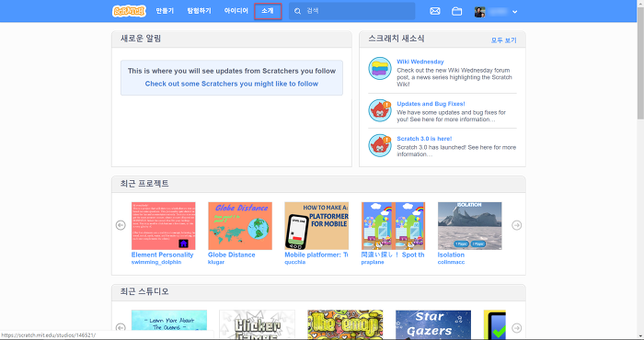The width and height of the screenshot is (644, 340).
Task: Click the 모두 보기 link
Action: pyautogui.click(x=504, y=40)
